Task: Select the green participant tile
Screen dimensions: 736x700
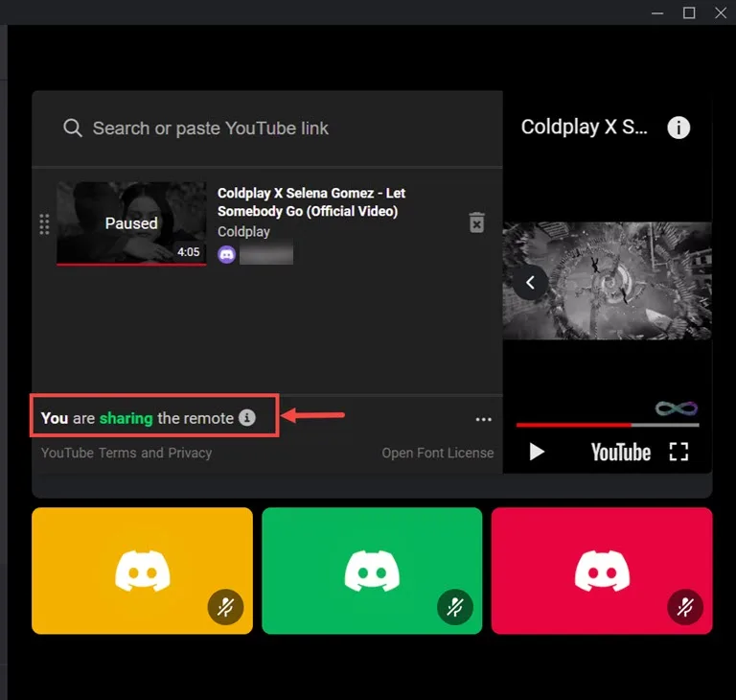Action: click(372, 571)
